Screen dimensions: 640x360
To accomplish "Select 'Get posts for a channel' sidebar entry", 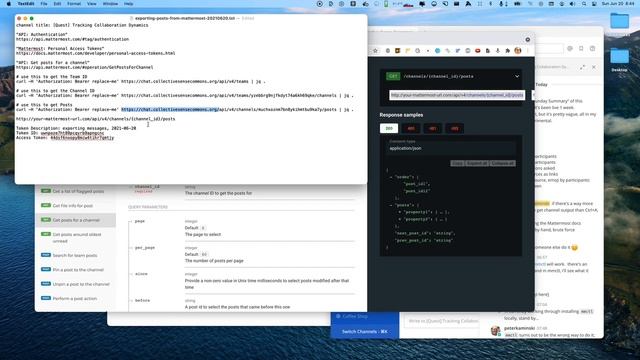I will 76,220.
